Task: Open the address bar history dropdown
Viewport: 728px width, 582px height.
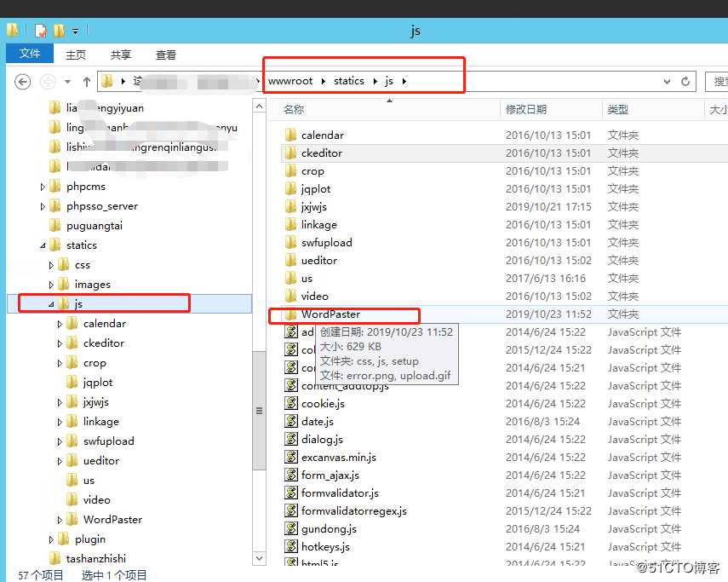Action: 667,81
